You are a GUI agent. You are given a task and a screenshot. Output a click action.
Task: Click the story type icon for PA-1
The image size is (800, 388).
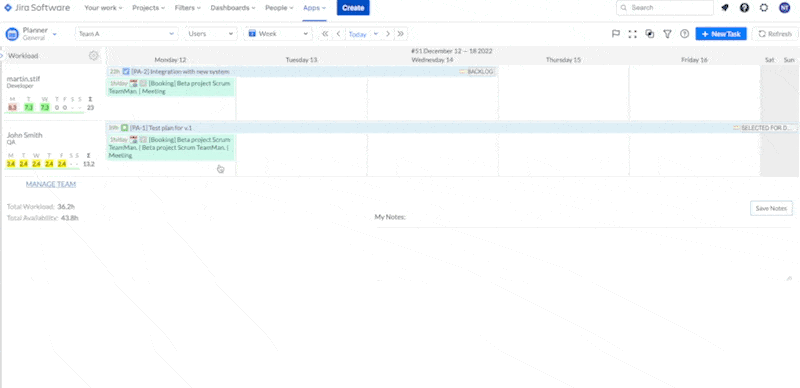(x=124, y=128)
